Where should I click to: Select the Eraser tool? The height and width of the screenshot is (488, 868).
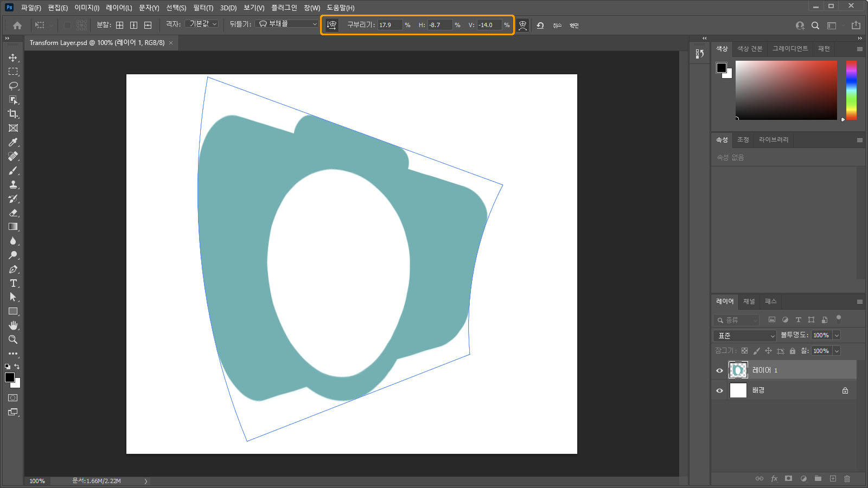click(13, 213)
